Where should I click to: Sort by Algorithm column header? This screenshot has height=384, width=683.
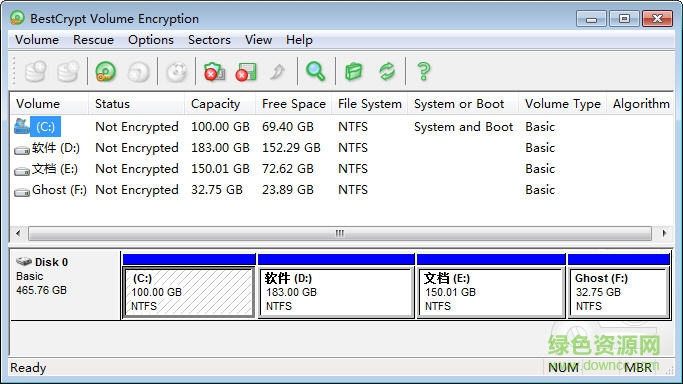click(640, 104)
